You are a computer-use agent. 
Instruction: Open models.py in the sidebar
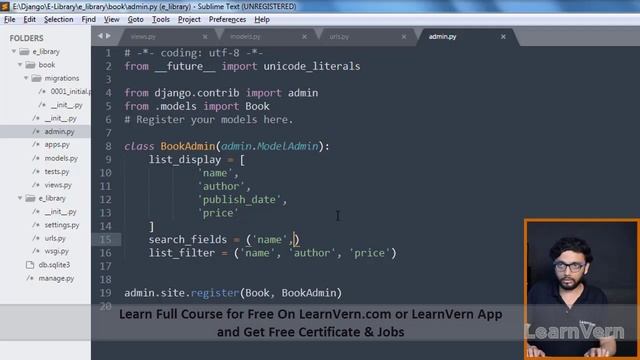[61, 158]
